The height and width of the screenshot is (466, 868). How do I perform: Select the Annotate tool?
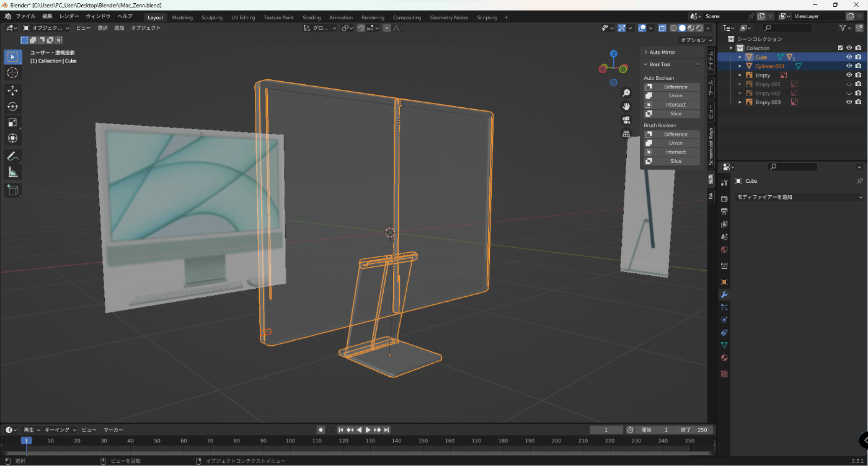pos(12,156)
